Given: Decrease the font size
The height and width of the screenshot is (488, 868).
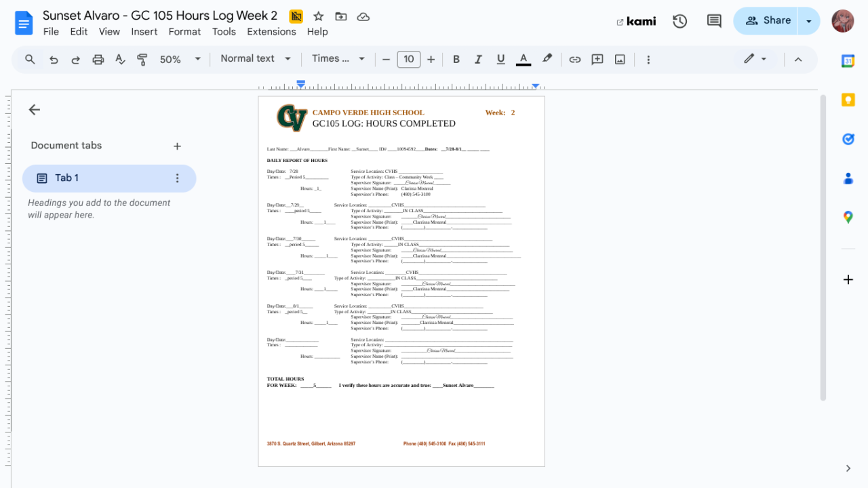Looking at the screenshot, I should click(x=387, y=60).
